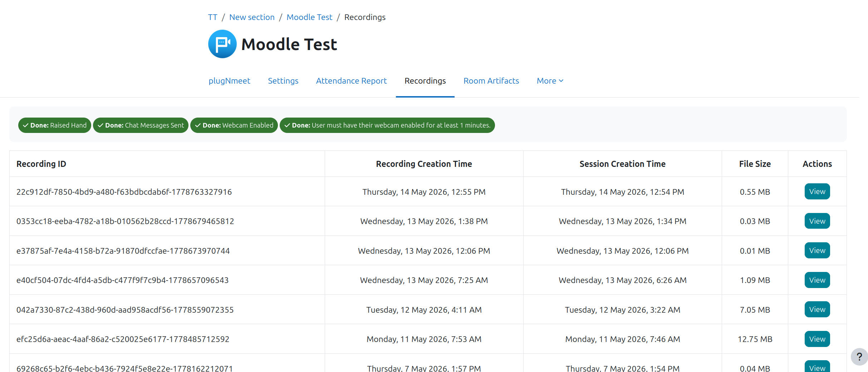
Task: Click the 0.01 MB file size cell
Action: click(x=755, y=251)
